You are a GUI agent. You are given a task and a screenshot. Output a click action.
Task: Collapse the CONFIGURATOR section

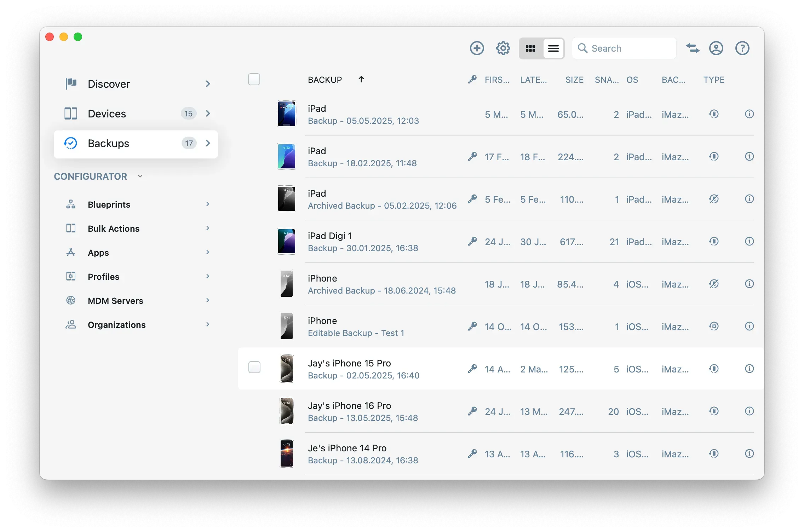pos(140,176)
